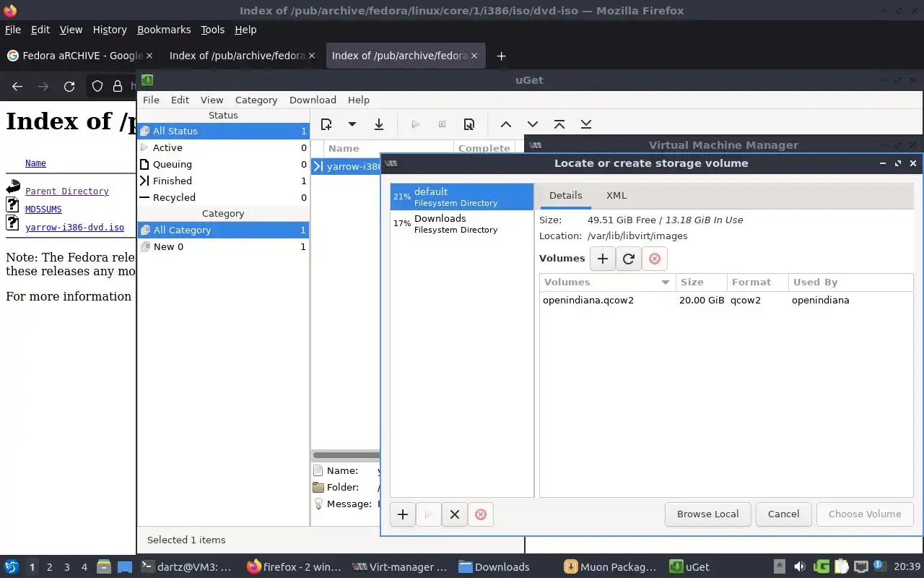Move download up with the up chevron icon
924x578 pixels.
(506, 124)
